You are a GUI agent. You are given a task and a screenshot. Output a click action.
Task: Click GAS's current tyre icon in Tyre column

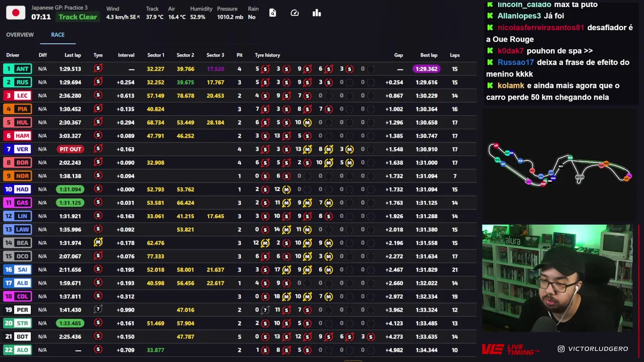pos(98,202)
